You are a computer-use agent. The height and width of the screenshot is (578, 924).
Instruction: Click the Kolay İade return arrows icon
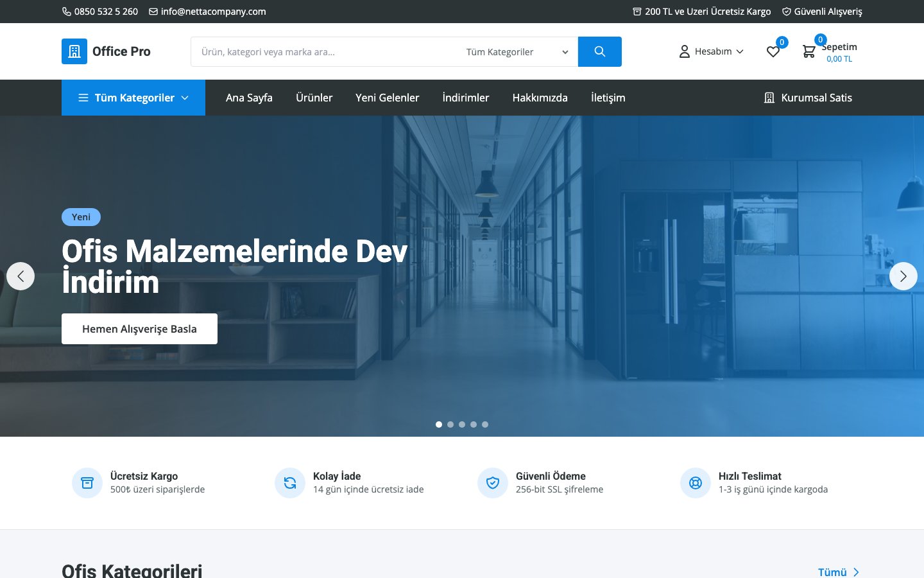click(290, 482)
